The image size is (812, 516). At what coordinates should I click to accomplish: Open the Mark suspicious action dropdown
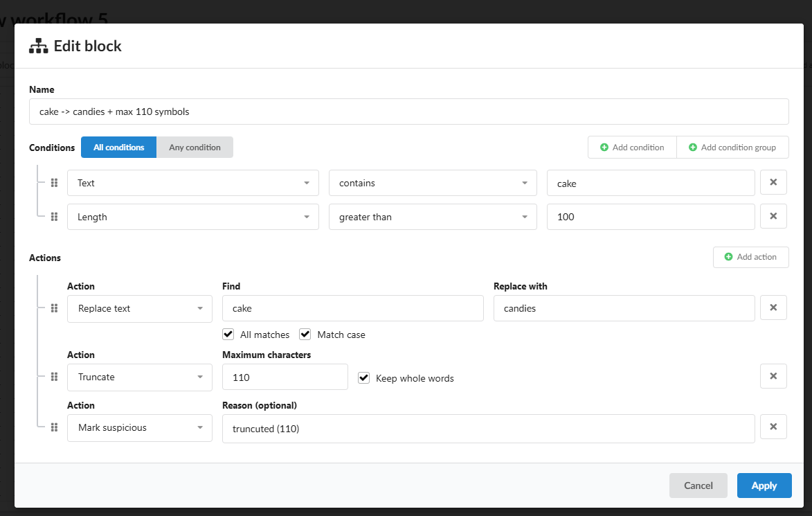pyautogui.click(x=140, y=428)
